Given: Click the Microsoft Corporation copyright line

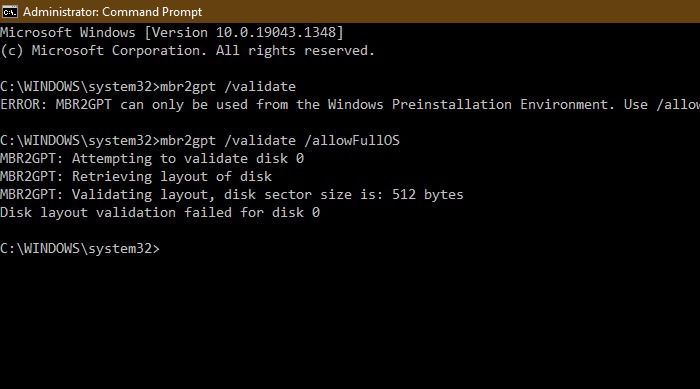Looking at the screenshot, I should click(x=188, y=50).
